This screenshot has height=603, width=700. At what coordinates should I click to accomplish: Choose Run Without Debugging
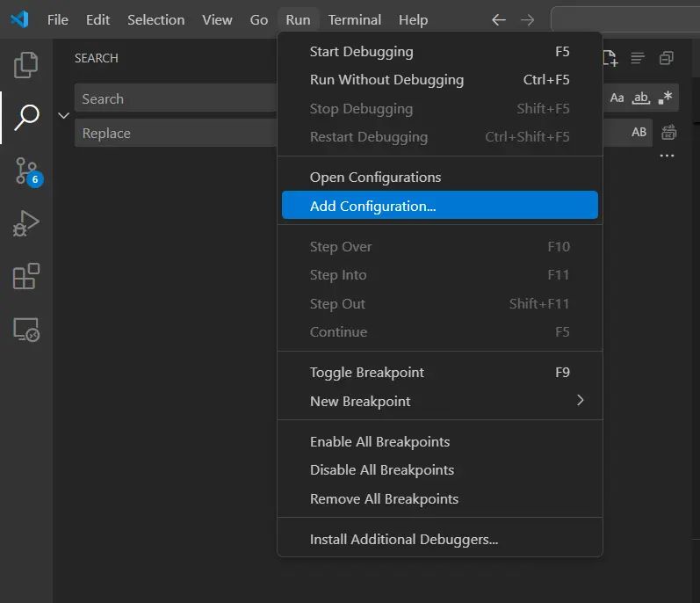[440, 80]
